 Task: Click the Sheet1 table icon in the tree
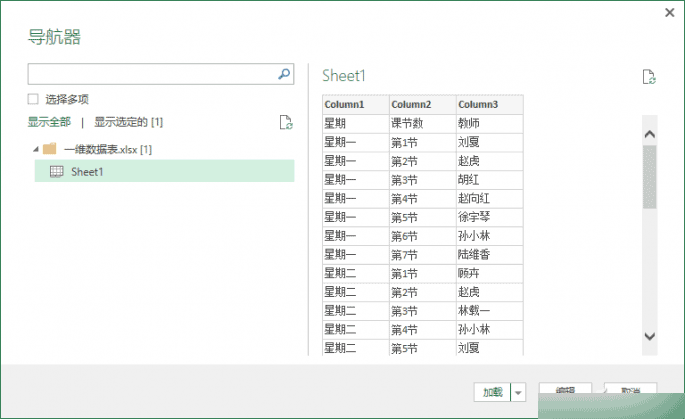pyautogui.click(x=57, y=172)
